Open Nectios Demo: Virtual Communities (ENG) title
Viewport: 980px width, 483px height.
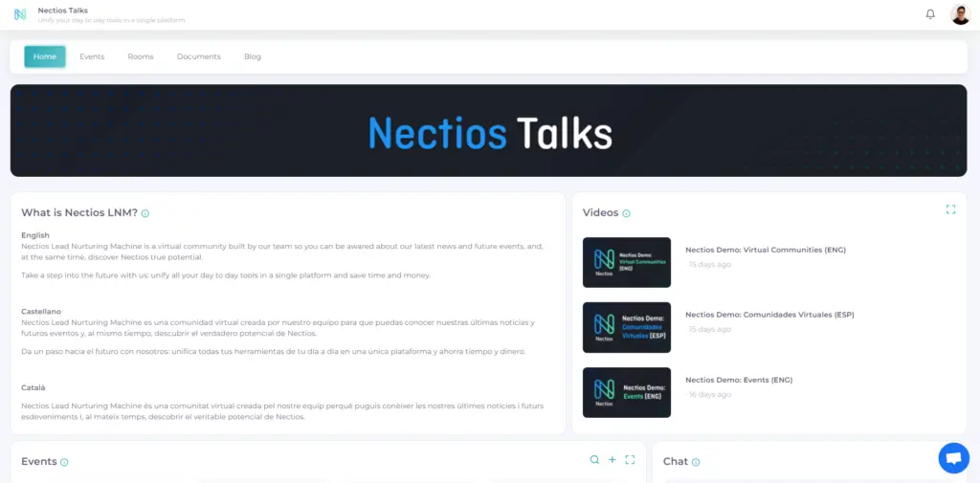pos(766,250)
